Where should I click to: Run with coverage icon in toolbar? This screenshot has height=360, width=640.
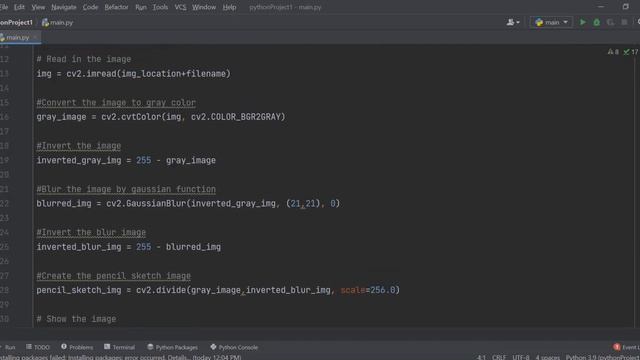[610, 22]
